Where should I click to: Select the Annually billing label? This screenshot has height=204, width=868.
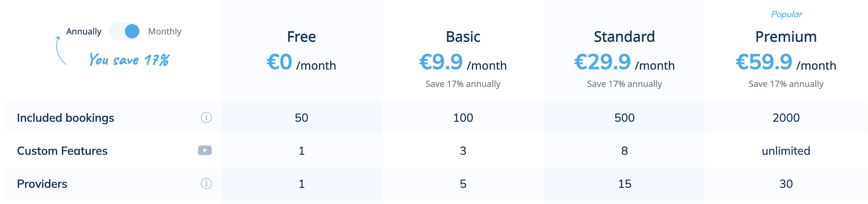pos(84,32)
